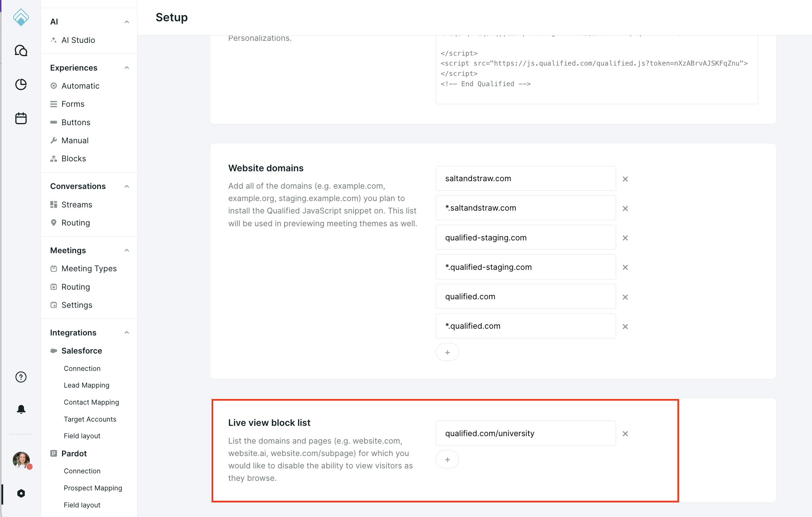Remove the *.qualified.com domain
The width and height of the screenshot is (812, 517).
625,326
